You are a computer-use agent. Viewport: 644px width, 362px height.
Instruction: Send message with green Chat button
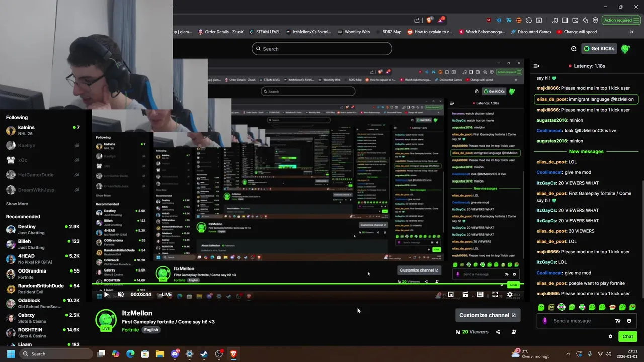click(628, 336)
